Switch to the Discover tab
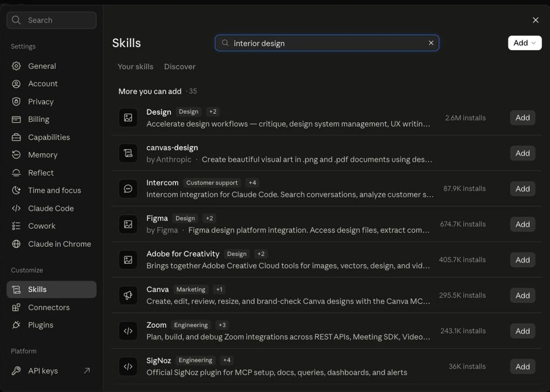The width and height of the screenshot is (550, 392). [180, 67]
